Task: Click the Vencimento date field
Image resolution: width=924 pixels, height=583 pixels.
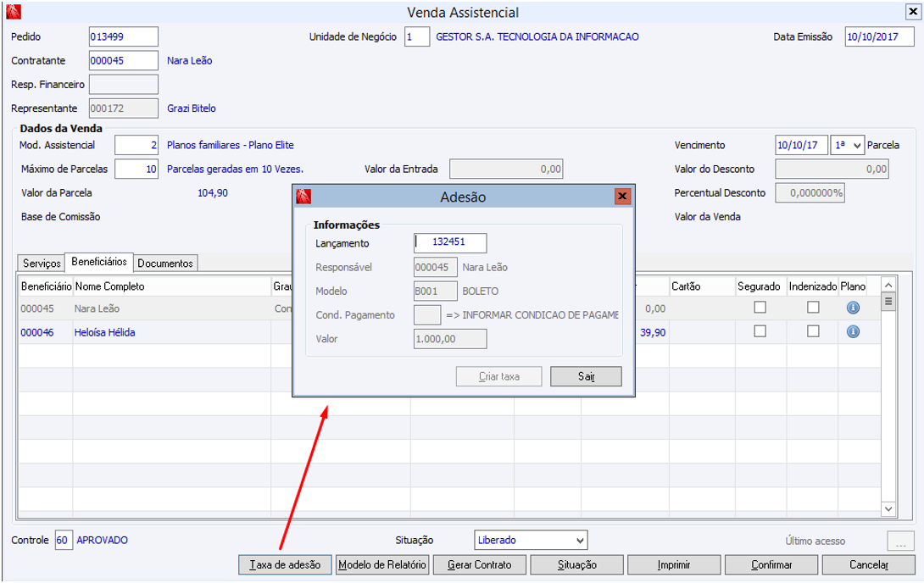Action: click(802, 145)
